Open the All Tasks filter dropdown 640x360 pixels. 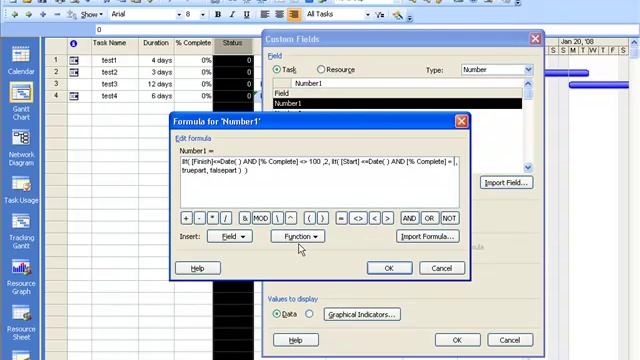(367, 15)
